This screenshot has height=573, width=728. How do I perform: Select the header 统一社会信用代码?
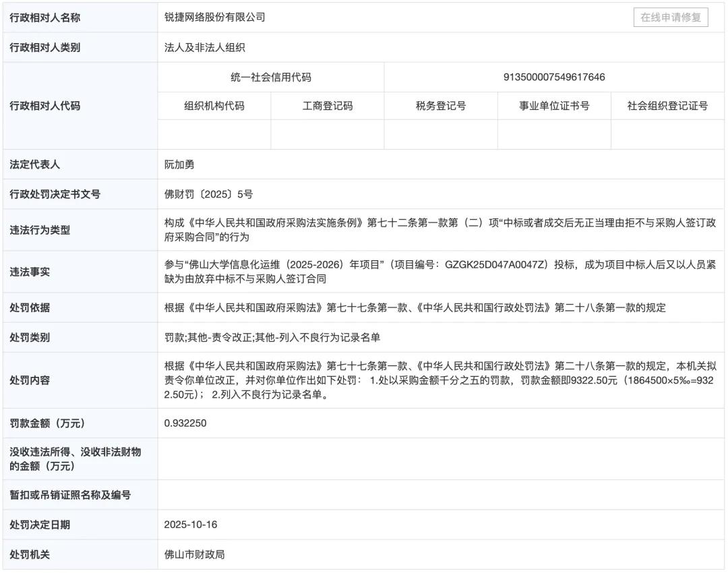click(271, 77)
